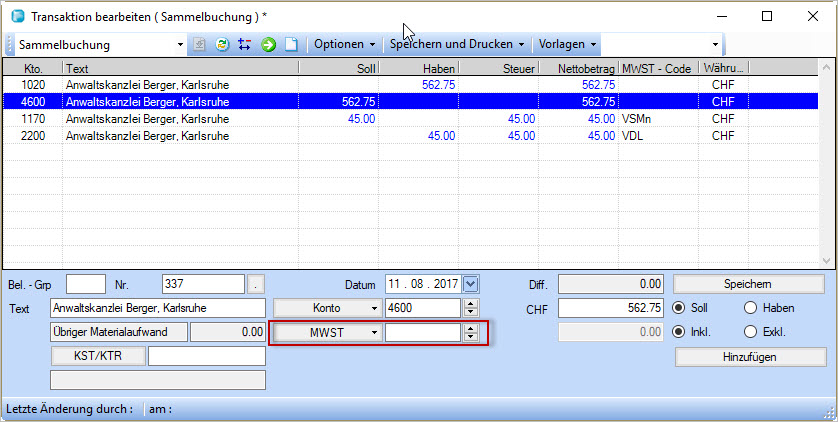
Task: Click the blank new document icon
Action: pos(291,45)
